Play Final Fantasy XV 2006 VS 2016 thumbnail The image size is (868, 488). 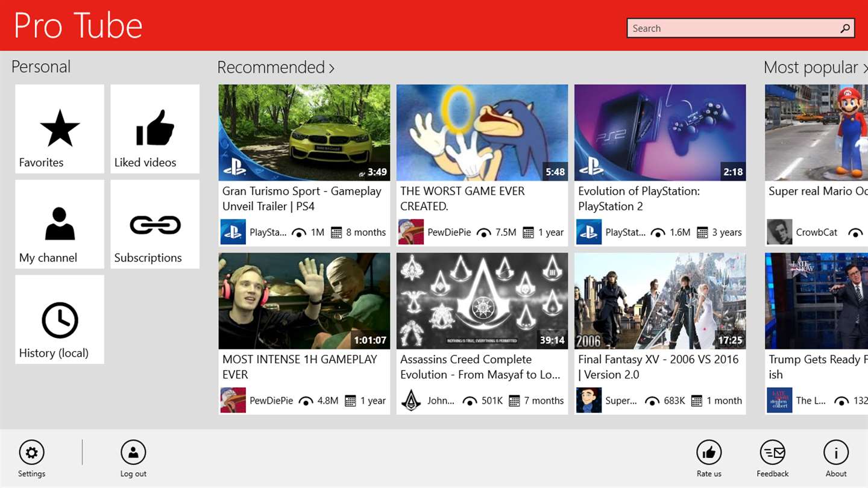pyautogui.click(x=660, y=301)
